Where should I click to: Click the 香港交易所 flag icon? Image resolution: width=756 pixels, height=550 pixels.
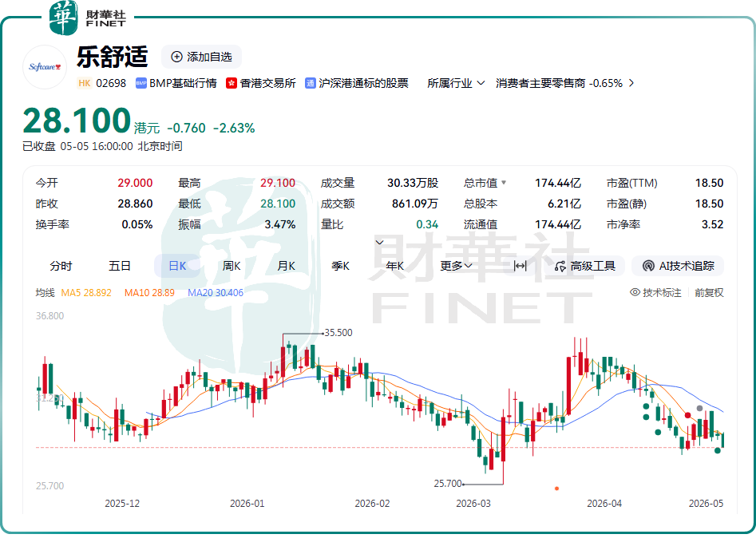[x=232, y=83]
